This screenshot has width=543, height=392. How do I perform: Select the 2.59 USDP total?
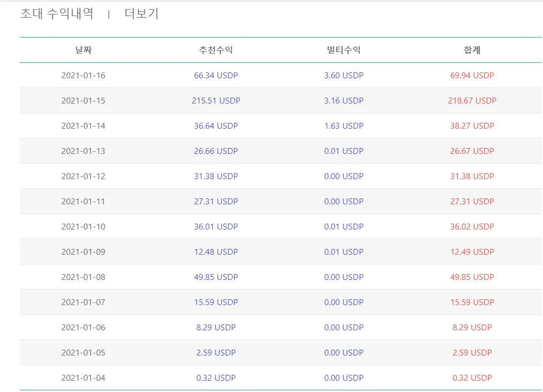pyautogui.click(x=472, y=353)
